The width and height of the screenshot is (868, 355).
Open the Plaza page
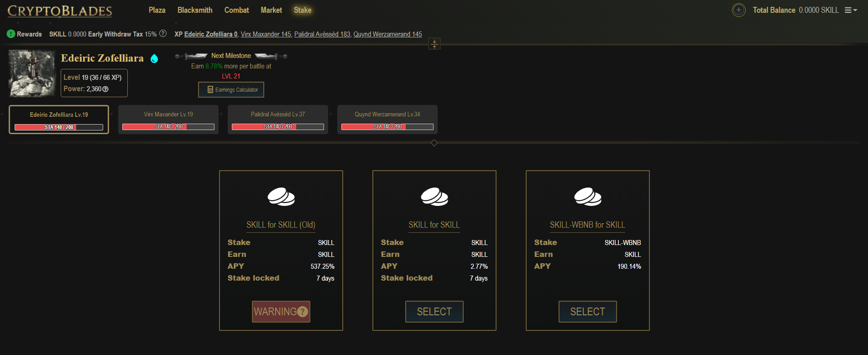pyautogui.click(x=157, y=10)
